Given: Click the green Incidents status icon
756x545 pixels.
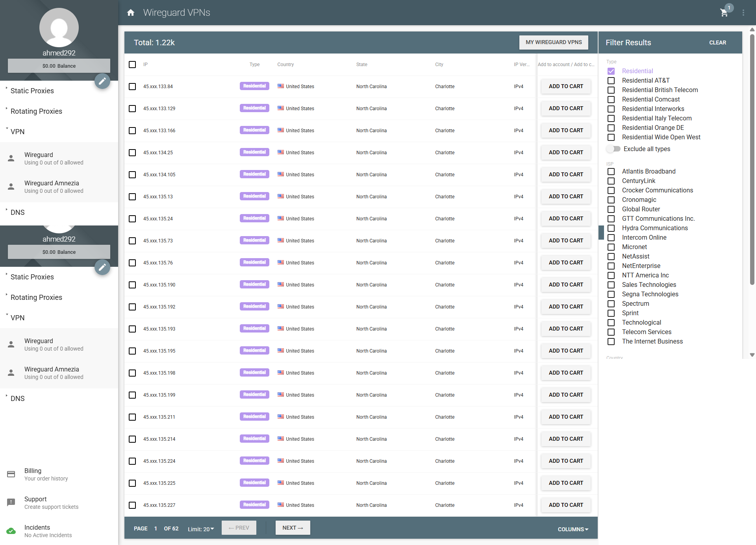Looking at the screenshot, I should point(11,531).
